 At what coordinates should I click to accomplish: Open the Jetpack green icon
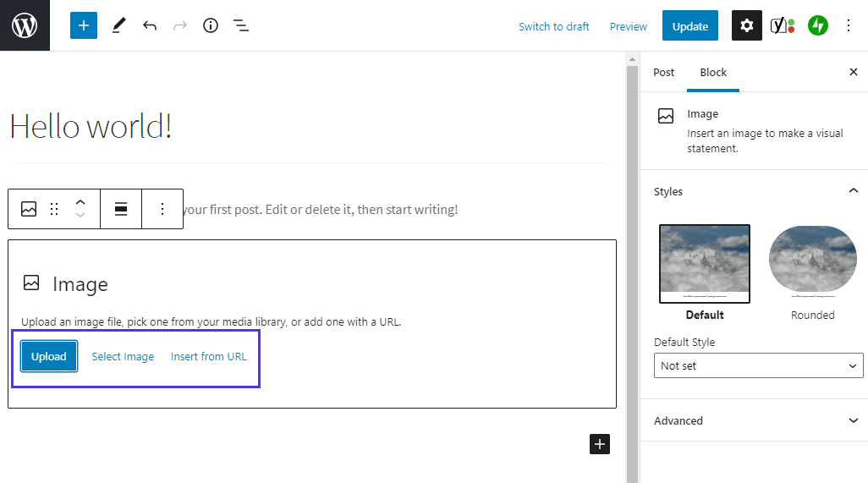(x=817, y=25)
